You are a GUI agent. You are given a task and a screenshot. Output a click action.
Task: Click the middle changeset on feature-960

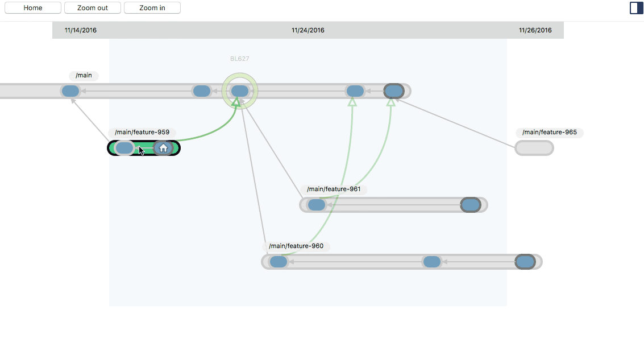[x=431, y=261]
